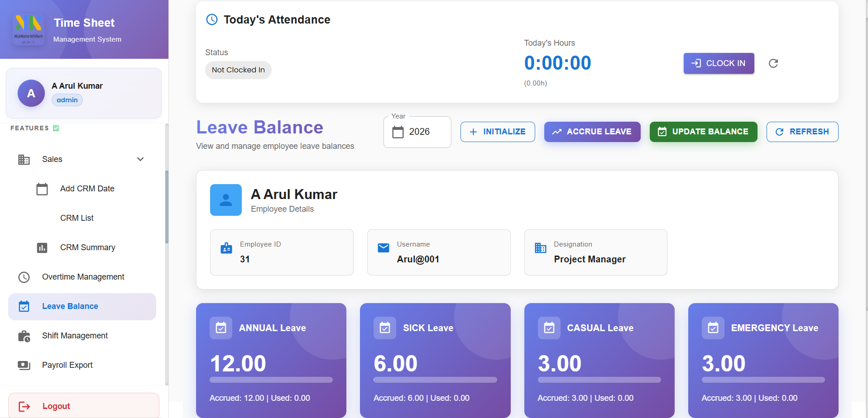Click the calendar icon in Year field
Viewport: 868px width, 418px height.
(x=398, y=132)
